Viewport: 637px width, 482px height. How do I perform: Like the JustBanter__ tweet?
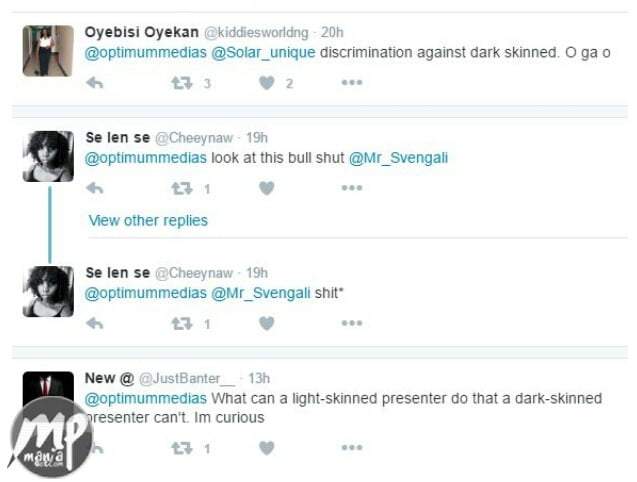[266, 448]
